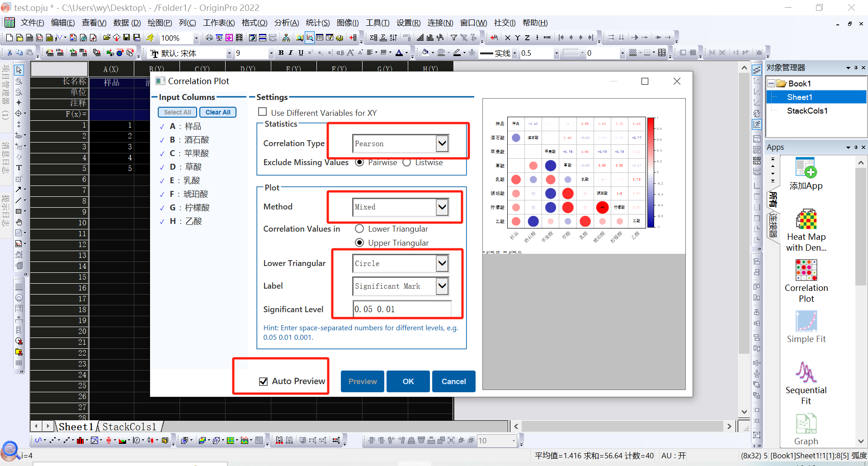Screen dimensions: 868x466
Task: Click the Significant Level input field
Action: (x=401, y=309)
